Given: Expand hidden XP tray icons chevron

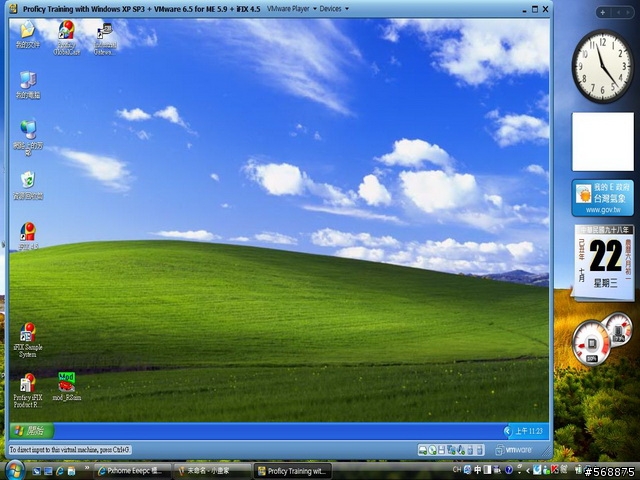Looking at the screenshot, I should point(507,431).
